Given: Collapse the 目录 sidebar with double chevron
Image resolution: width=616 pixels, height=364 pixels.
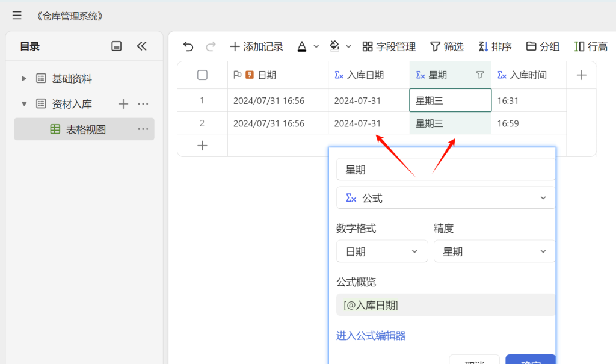Looking at the screenshot, I should point(142,46).
